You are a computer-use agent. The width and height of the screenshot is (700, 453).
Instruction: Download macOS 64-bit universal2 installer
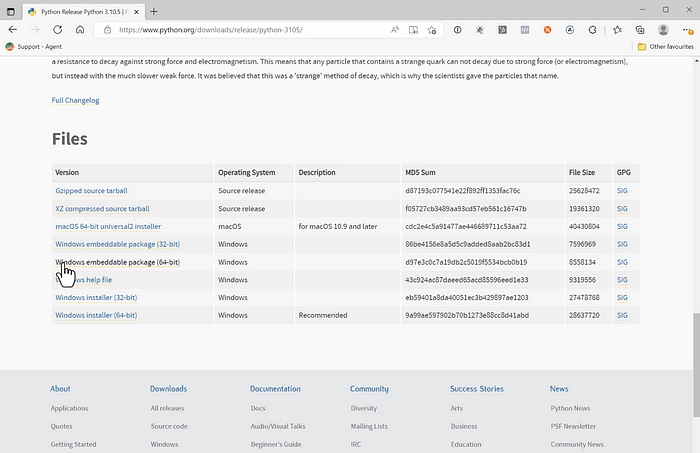coord(108,226)
